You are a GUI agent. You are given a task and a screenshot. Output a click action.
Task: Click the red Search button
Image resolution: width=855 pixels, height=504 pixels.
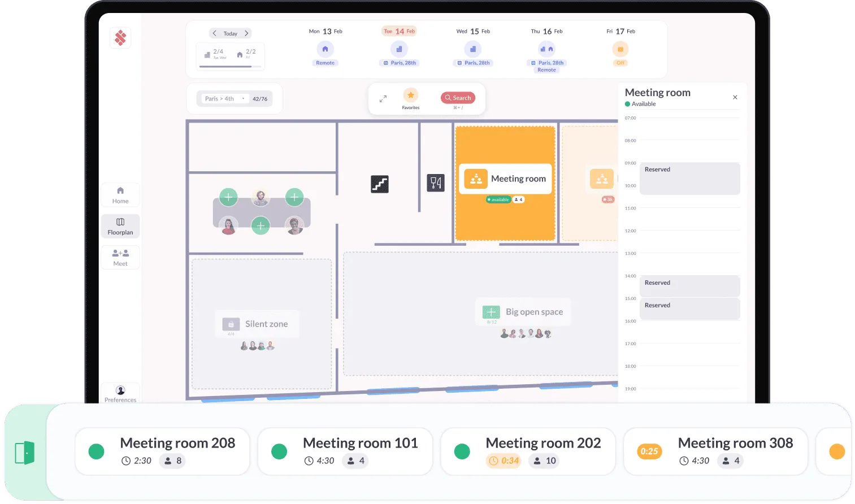pyautogui.click(x=458, y=98)
